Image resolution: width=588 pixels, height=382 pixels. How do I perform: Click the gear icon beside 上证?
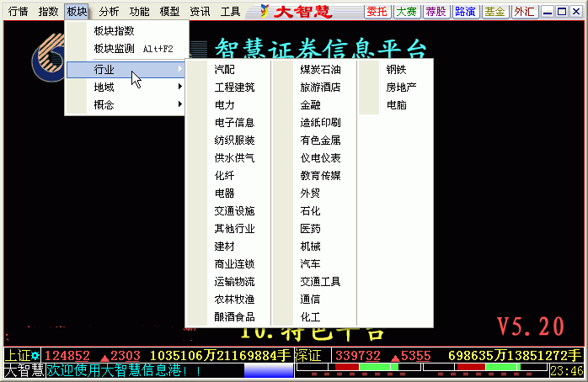click(35, 355)
